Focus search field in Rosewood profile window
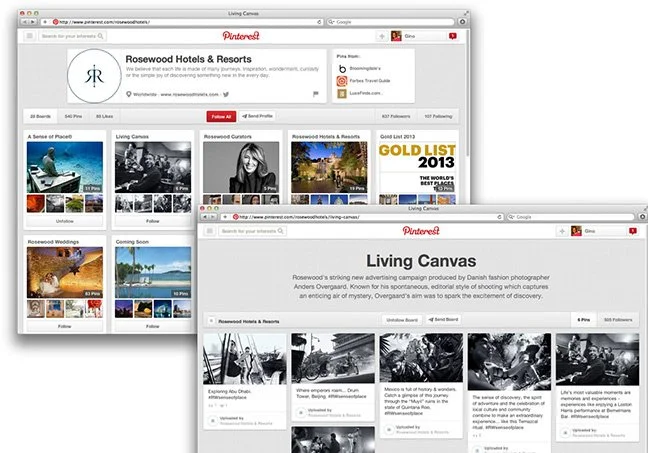The image size is (648, 453). click(73, 36)
